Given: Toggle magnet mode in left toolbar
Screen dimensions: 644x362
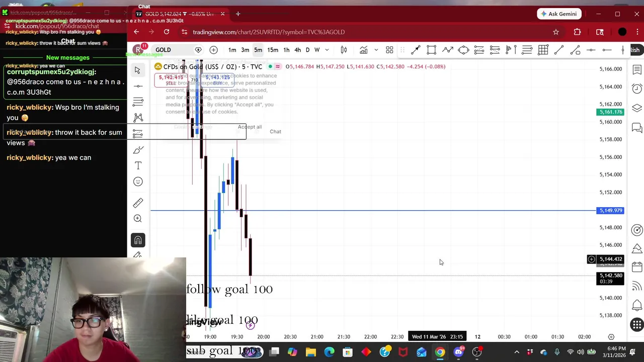Looking at the screenshot, I should click(x=138, y=240).
